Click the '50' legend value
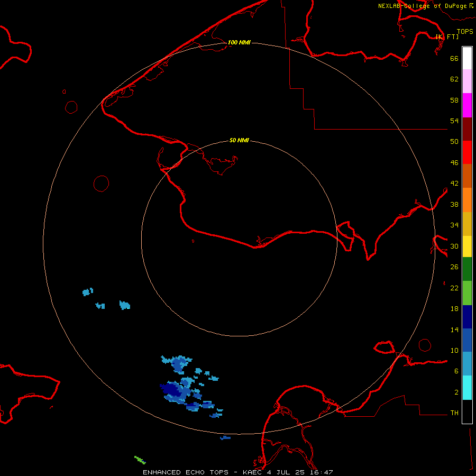Image resolution: width=476 pixels, height=476 pixels. (454, 141)
